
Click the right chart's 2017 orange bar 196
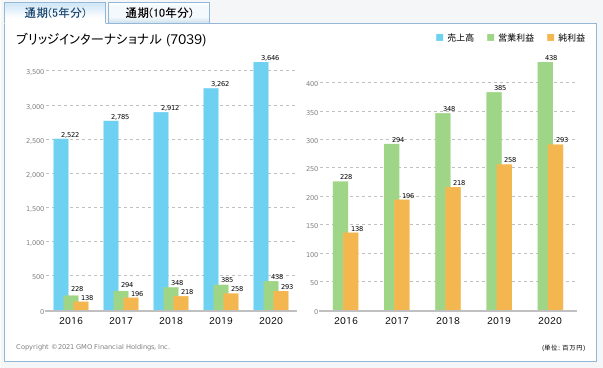[402, 255]
